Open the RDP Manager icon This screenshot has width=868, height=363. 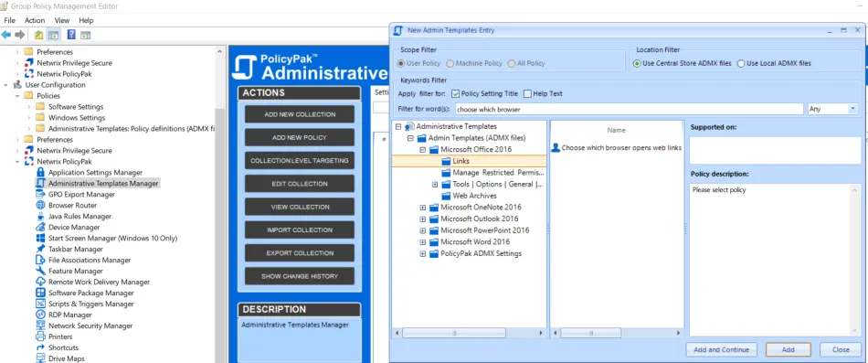click(x=40, y=315)
